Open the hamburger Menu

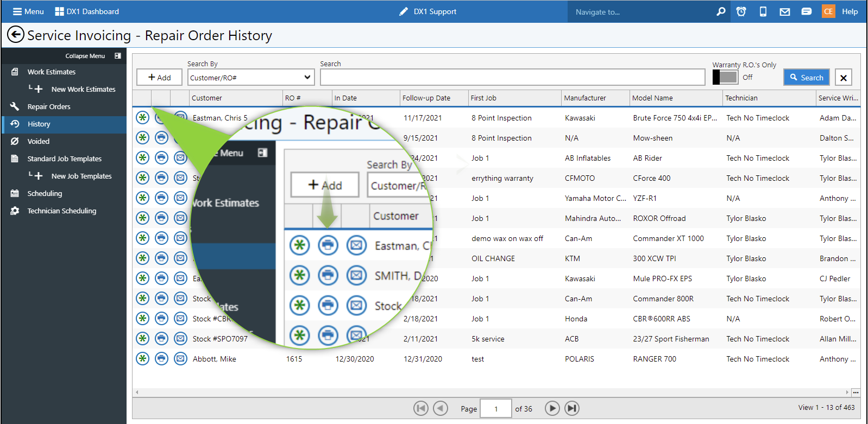(x=28, y=11)
